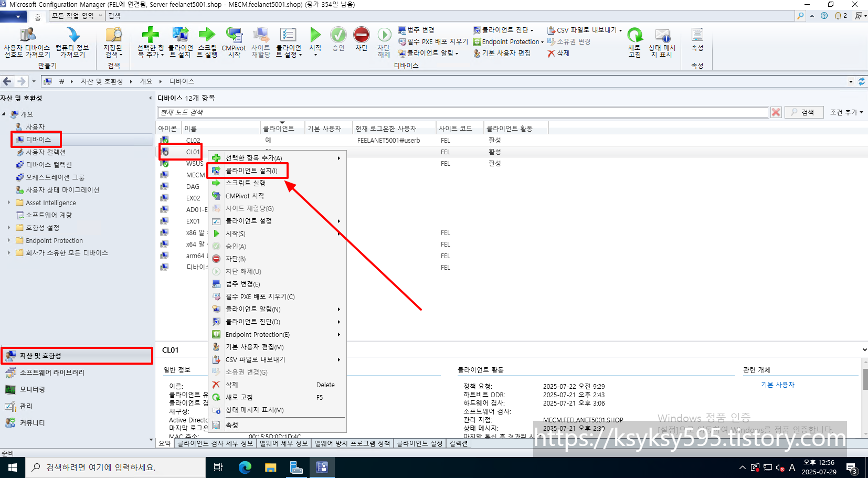
Task: Open the 클라이언트 알림 ribbon dropdown
Action: [x=428, y=53]
